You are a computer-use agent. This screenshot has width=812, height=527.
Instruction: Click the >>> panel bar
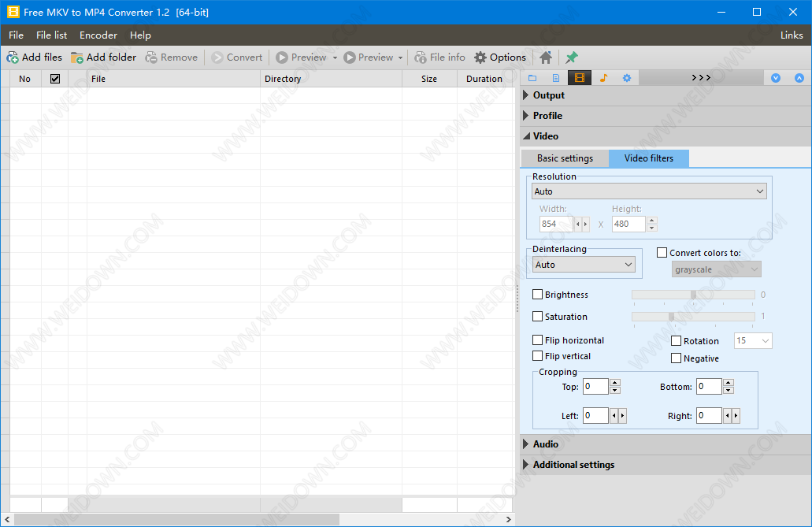[x=701, y=78]
